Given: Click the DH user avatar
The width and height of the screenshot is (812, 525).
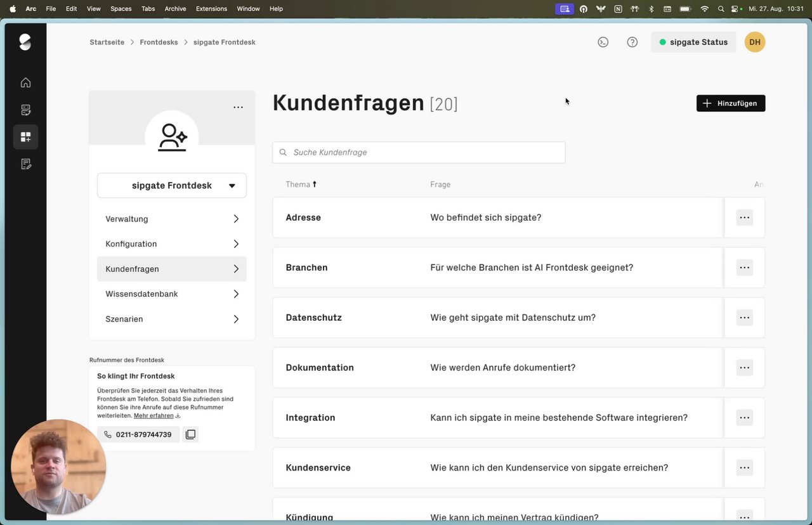Looking at the screenshot, I should point(755,42).
